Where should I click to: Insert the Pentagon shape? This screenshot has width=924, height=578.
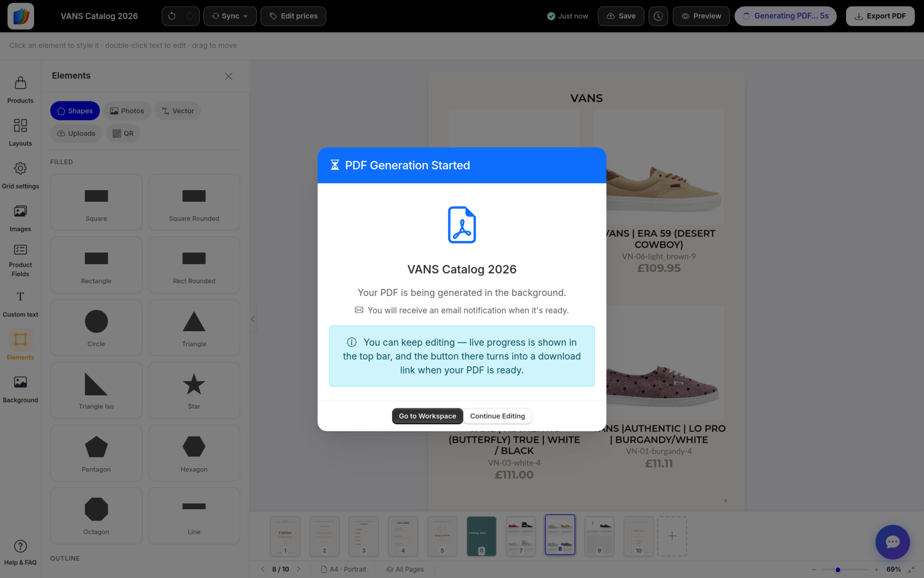pos(96,453)
